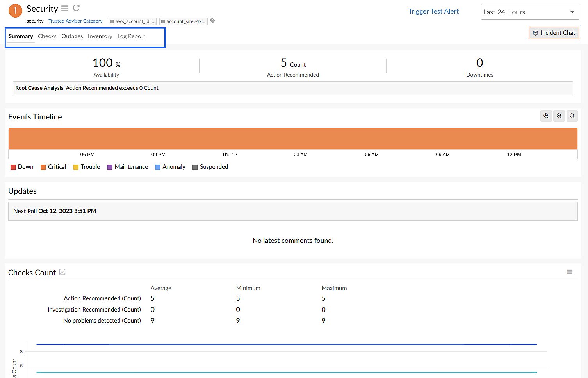Zoom out on the Events Timeline
The width and height of the screenshot is (588, 378).
559,116
